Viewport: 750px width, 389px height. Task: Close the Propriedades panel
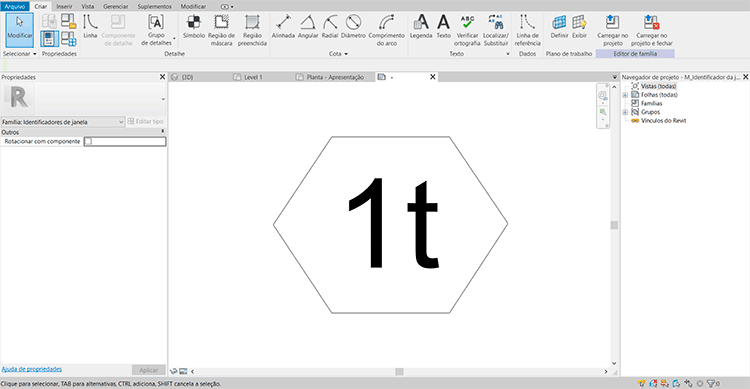point(162,77)
